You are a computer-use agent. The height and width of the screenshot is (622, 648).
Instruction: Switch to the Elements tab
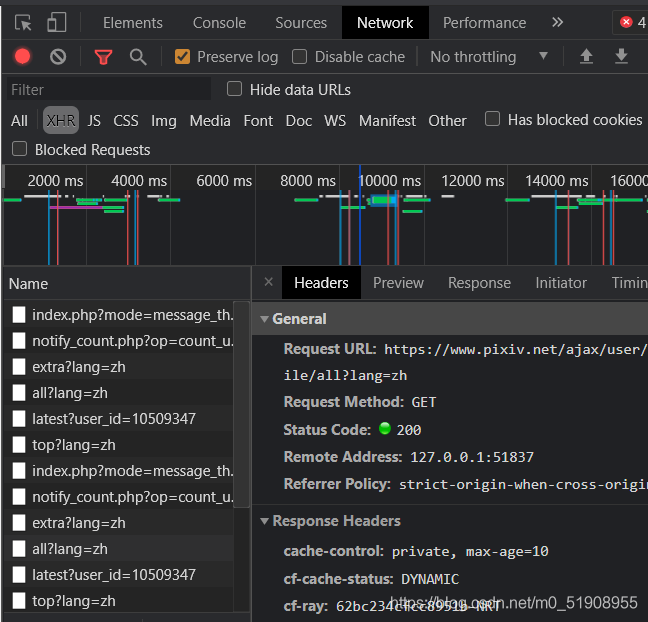point(133,23)
